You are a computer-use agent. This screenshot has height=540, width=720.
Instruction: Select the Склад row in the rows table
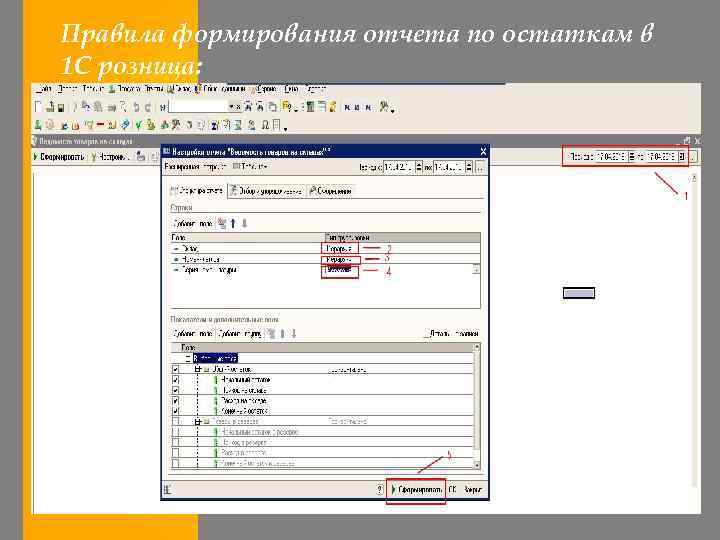[325, 248]
